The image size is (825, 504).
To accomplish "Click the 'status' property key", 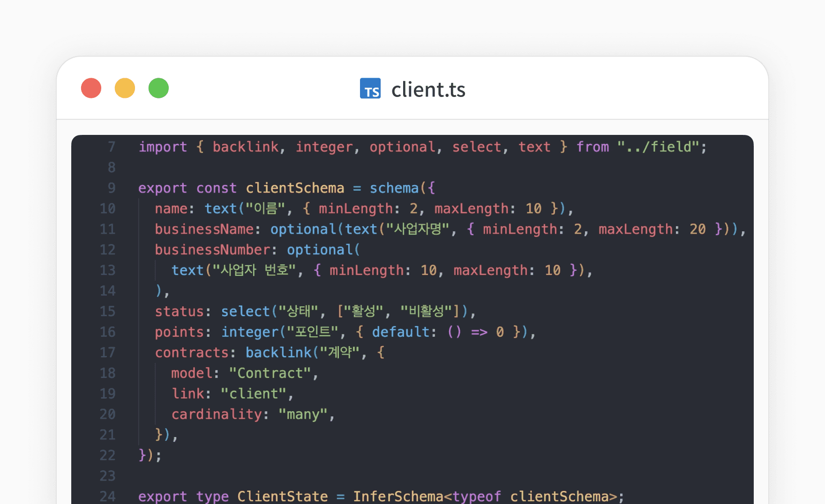I will click(x=180, y=312).
